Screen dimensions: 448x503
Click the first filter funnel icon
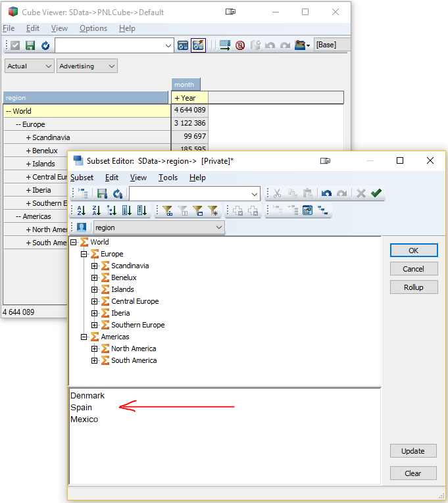167,210
